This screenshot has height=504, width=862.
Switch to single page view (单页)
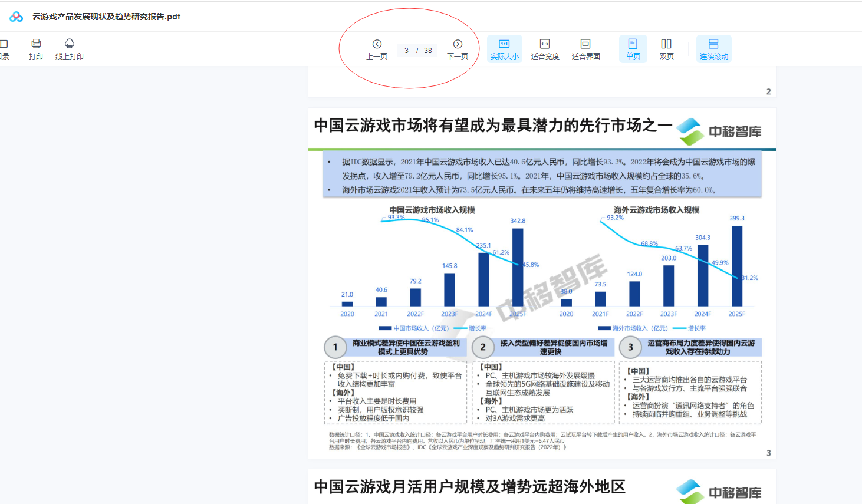coord(633,49)
